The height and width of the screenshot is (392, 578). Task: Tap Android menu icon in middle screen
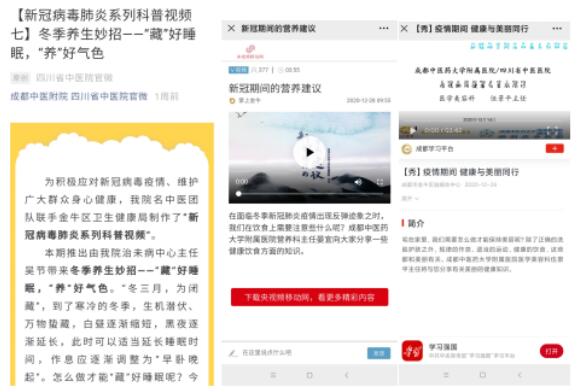click(273, 375)
